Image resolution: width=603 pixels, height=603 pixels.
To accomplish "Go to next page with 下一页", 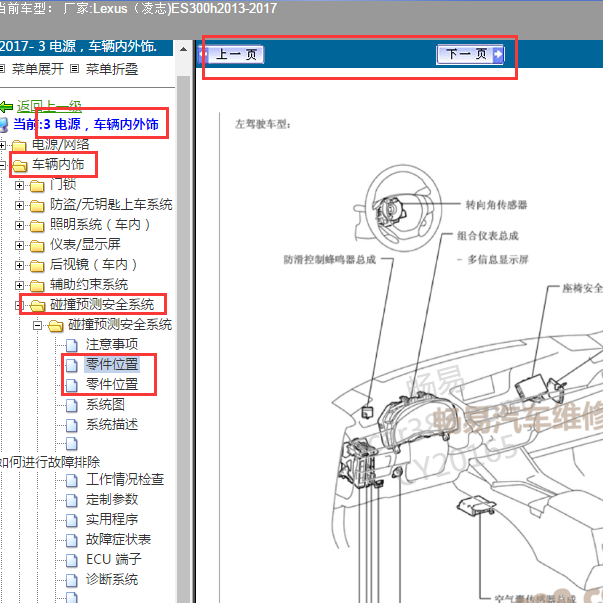I will (470, 54).
